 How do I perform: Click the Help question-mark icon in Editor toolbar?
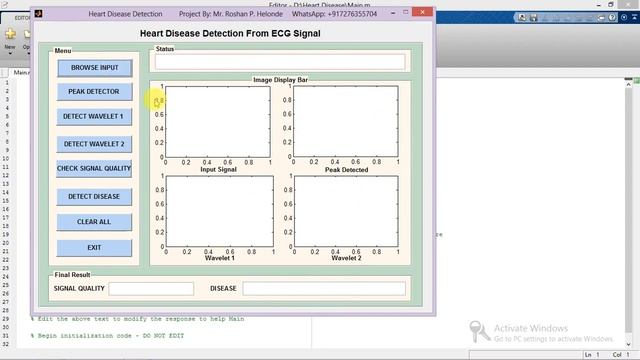612,18
